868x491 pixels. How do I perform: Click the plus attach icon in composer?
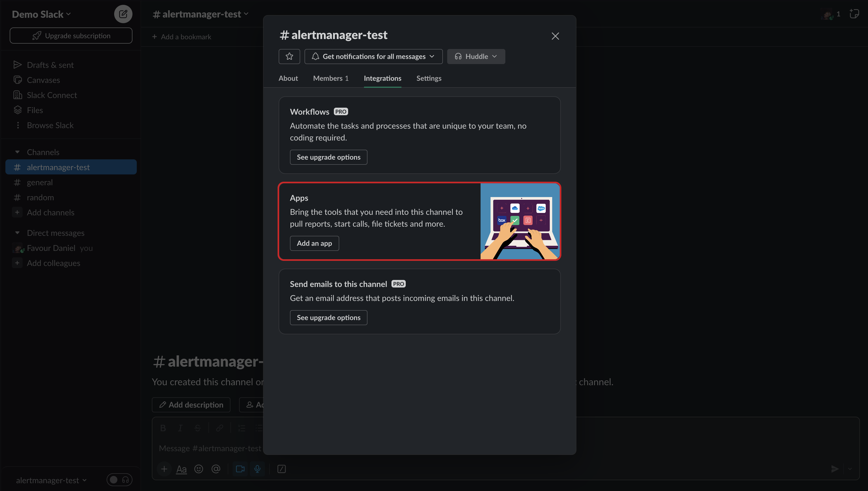164,469
